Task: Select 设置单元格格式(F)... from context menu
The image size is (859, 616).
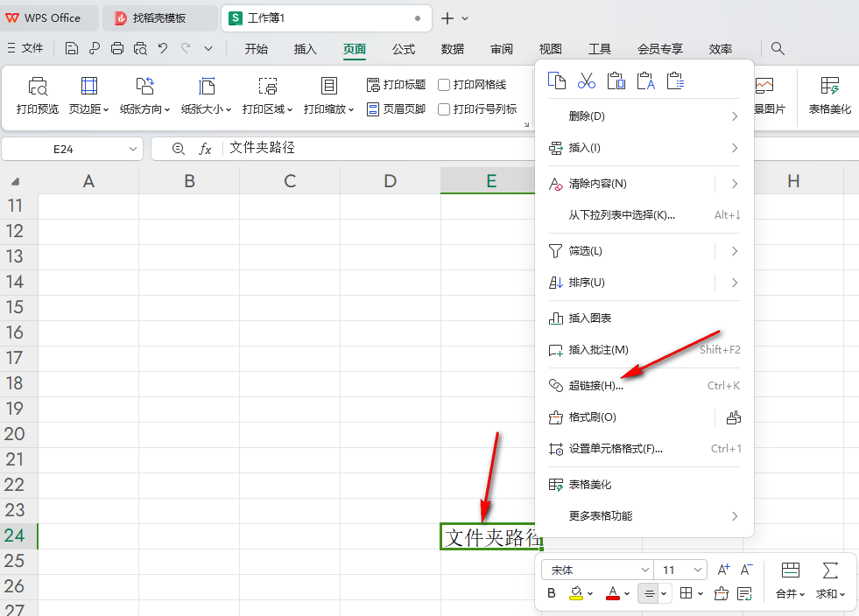Action: pos(644,449)
